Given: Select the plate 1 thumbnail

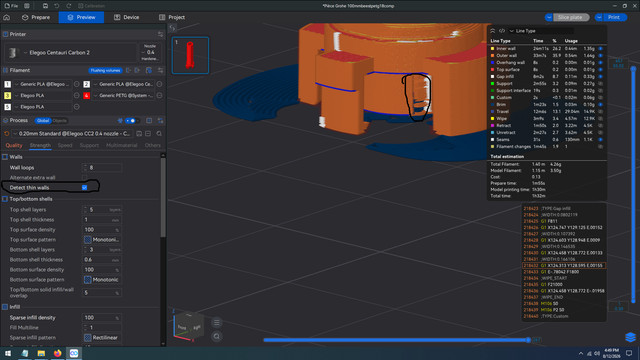Looking at the screenshot, I should (x=190, y=55).
